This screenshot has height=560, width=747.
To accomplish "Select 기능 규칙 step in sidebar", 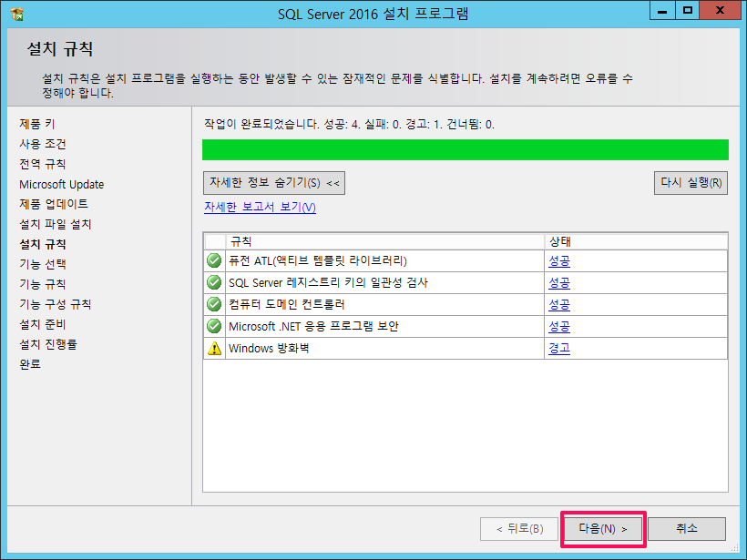I will tap(43, 284).
